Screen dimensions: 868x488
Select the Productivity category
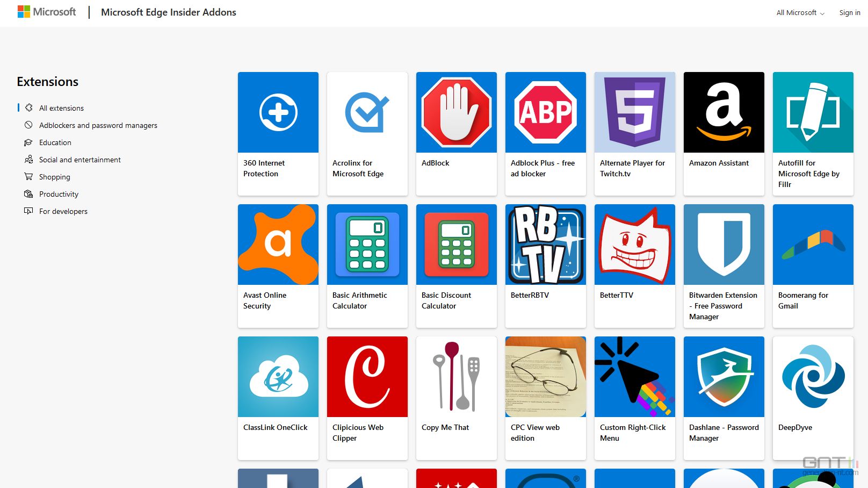59,194
